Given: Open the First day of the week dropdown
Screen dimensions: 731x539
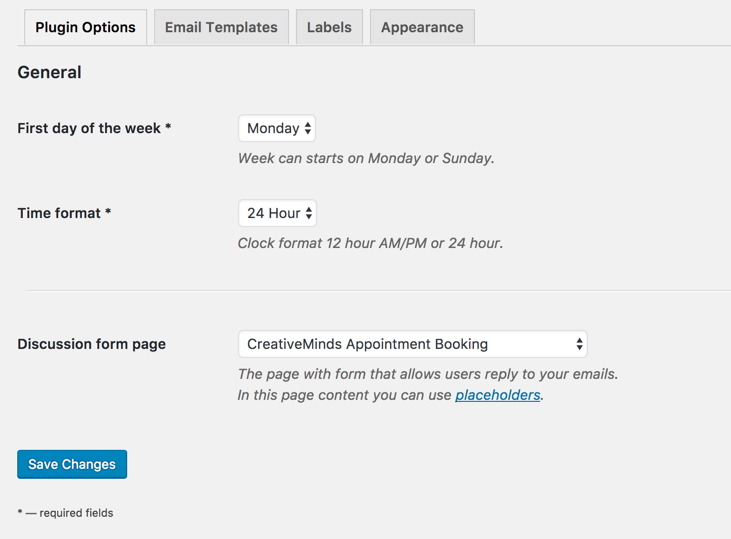Looking at the screenshot, I should (277, 128).
